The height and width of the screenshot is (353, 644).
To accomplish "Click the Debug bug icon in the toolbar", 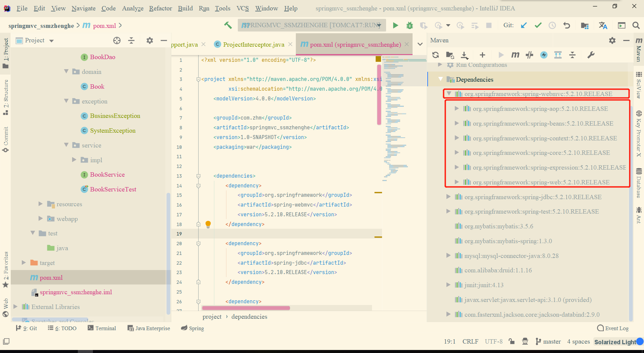I will tap(410, 26).
